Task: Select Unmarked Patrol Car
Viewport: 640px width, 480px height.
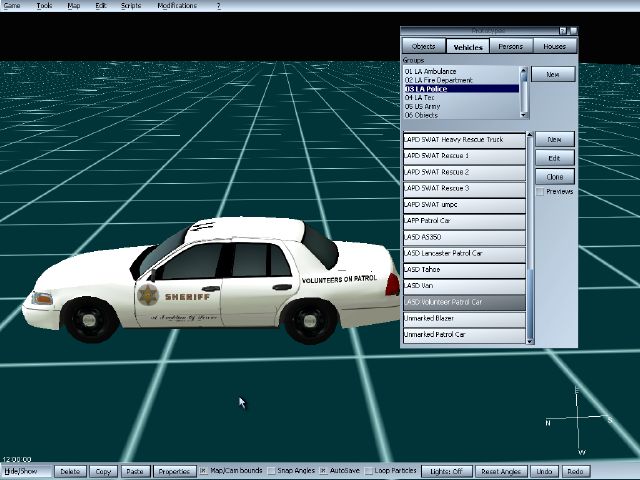Action: point(464,335)
